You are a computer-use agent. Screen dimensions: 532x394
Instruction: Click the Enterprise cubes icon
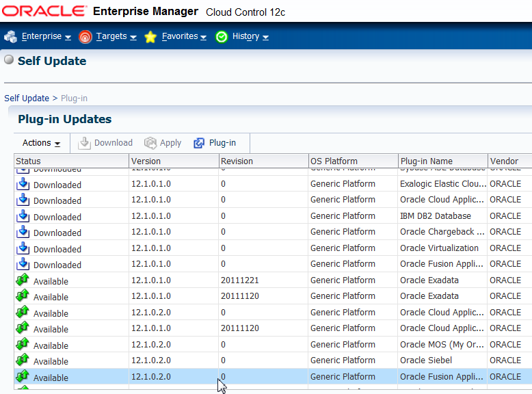[x=11, y=37]
